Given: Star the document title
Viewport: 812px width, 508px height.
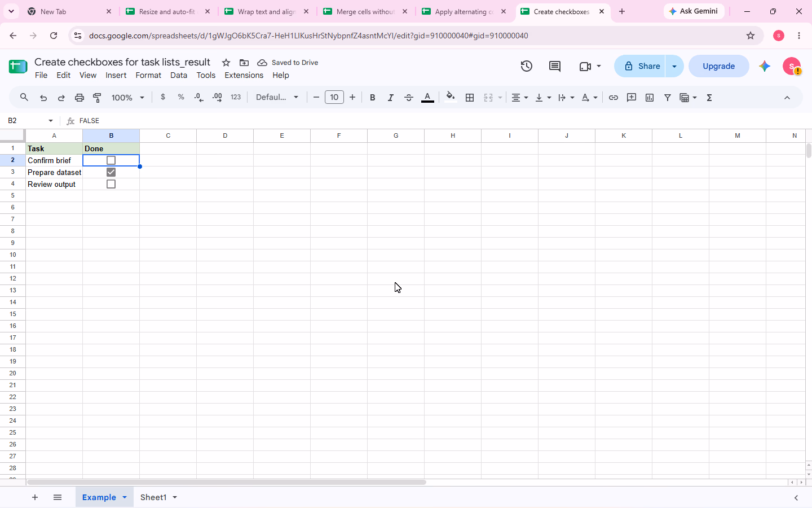Looking at the screenshot, I should click(x=226, y=63).
